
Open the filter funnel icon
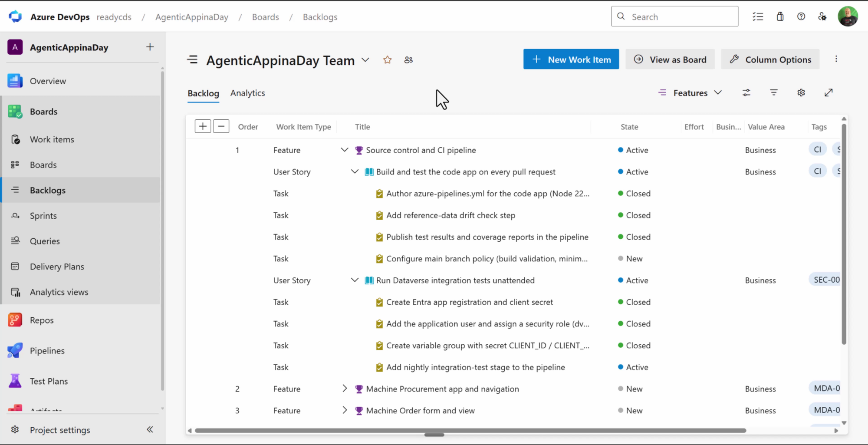point(773,92)
